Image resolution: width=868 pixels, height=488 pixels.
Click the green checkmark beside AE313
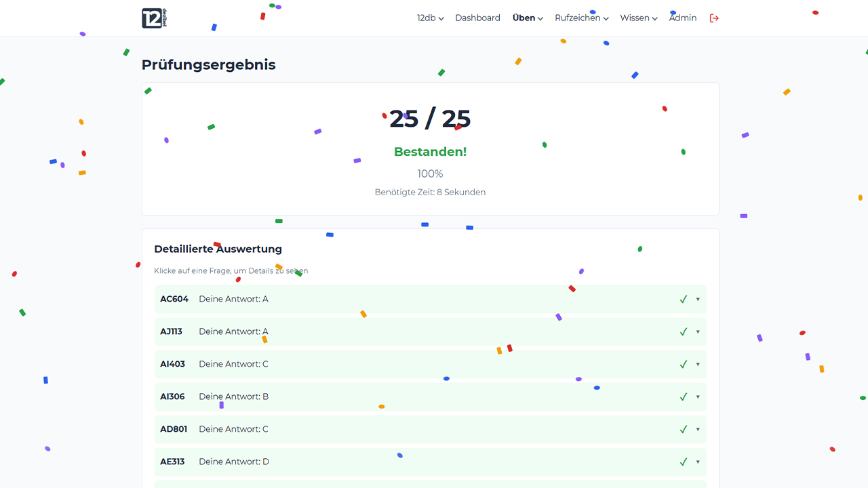683,462
